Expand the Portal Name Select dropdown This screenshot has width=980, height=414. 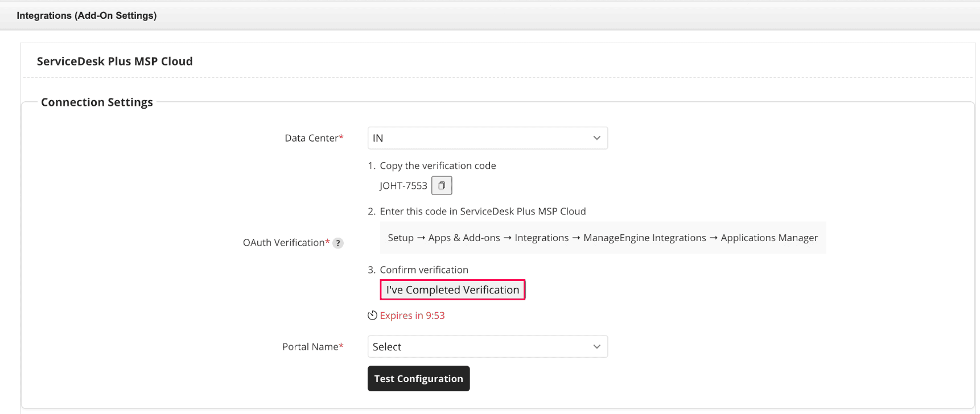pos(488,347)
